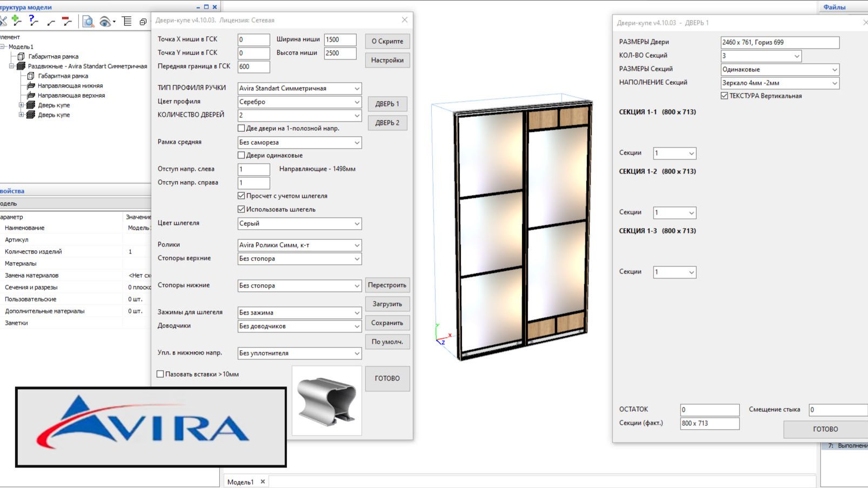Click the stack icon next to Раздвижные - Avira Standart

pyautogui.click(x=21, y=66)
